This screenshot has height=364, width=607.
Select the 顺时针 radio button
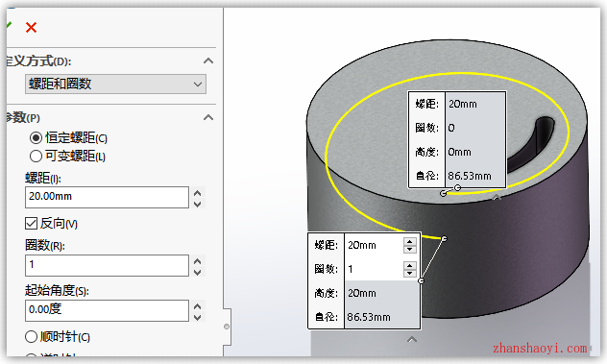31,336
